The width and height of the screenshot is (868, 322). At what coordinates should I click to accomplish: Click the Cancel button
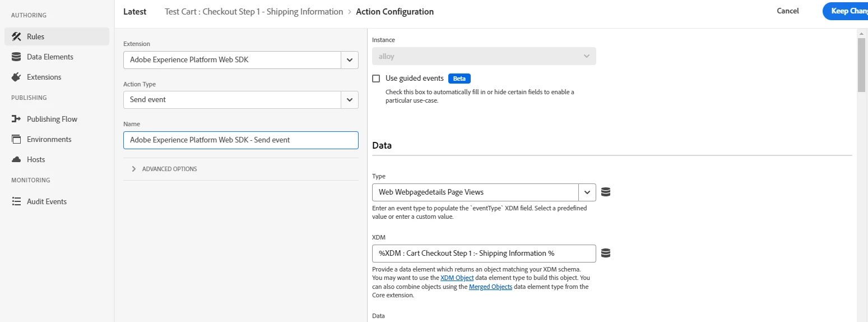click(x=787, y=11)
